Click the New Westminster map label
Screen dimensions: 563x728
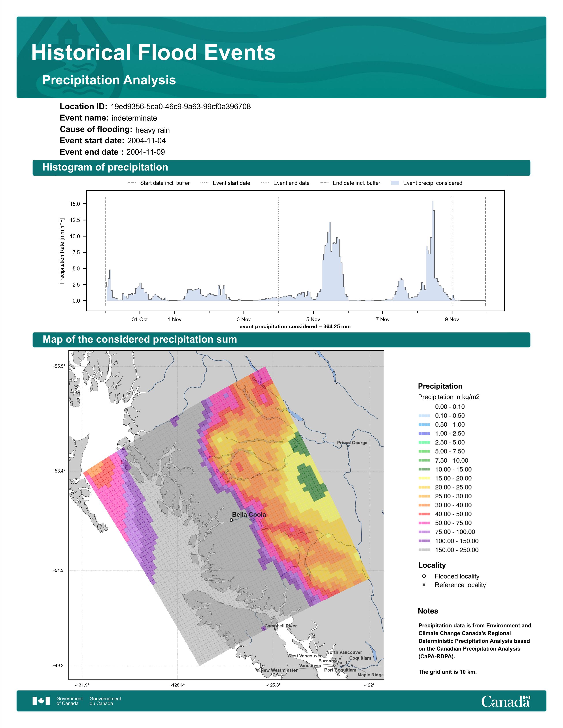(x=279, y=670)
